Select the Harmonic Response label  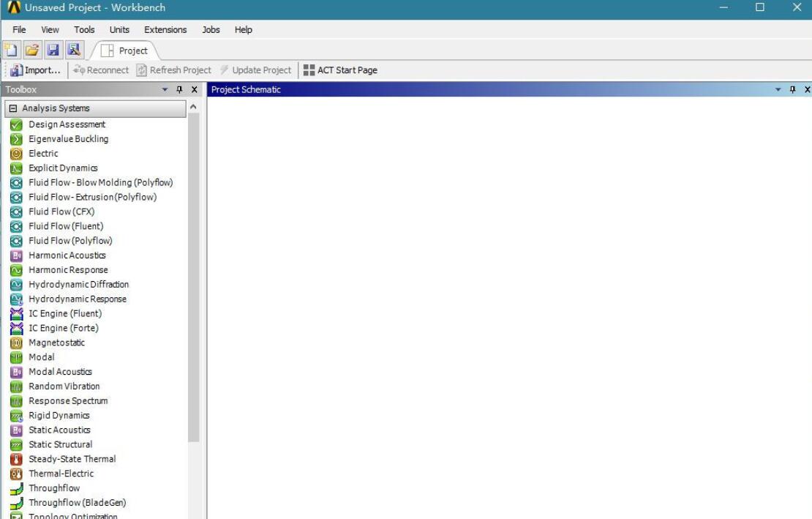click(x=68, y=270)
